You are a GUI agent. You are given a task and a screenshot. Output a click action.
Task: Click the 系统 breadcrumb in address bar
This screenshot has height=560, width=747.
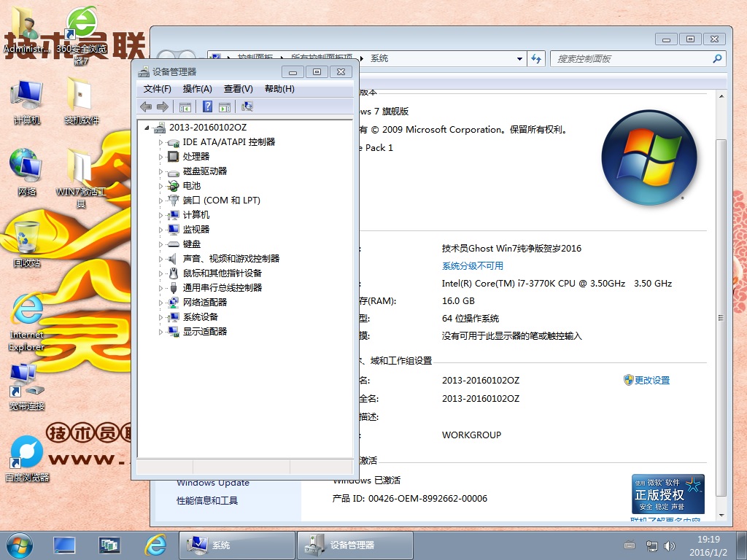[x=379, y=58]
